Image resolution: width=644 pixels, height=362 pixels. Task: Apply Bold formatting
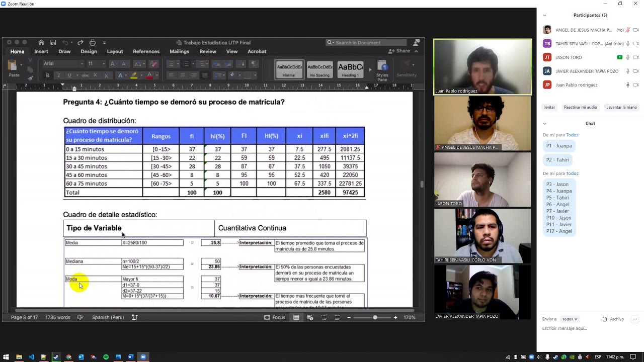coord(48,75)
